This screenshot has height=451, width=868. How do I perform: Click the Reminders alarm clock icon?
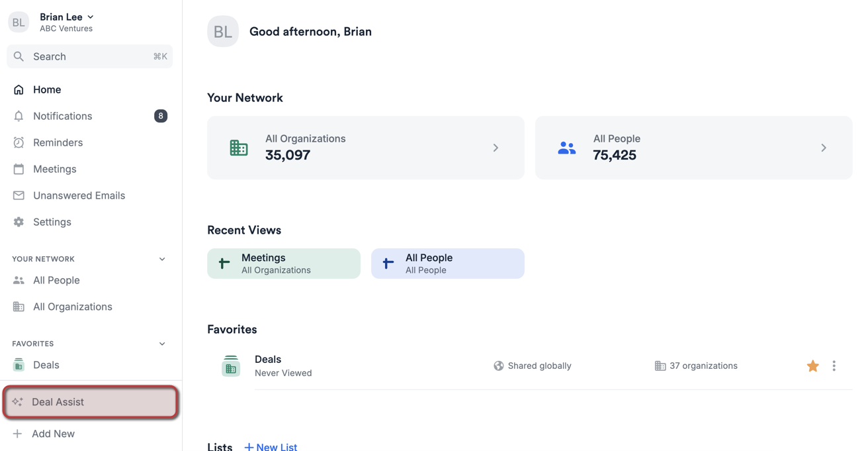[19, 142]
